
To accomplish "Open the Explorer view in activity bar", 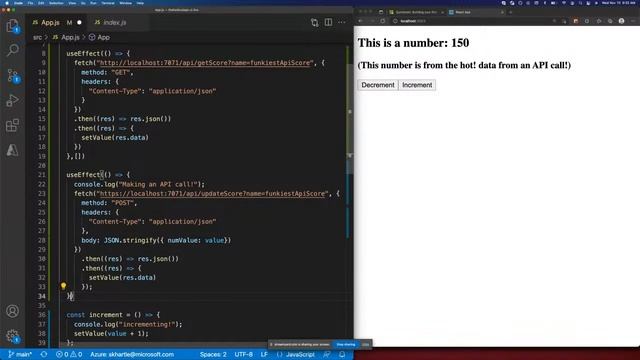I will click(12, 26).
